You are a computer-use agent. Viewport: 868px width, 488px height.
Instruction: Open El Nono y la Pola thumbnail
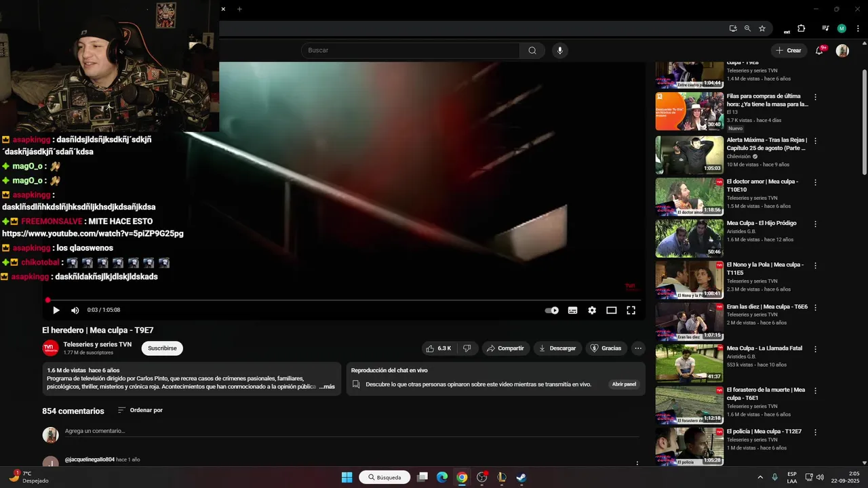pos(689,280)
